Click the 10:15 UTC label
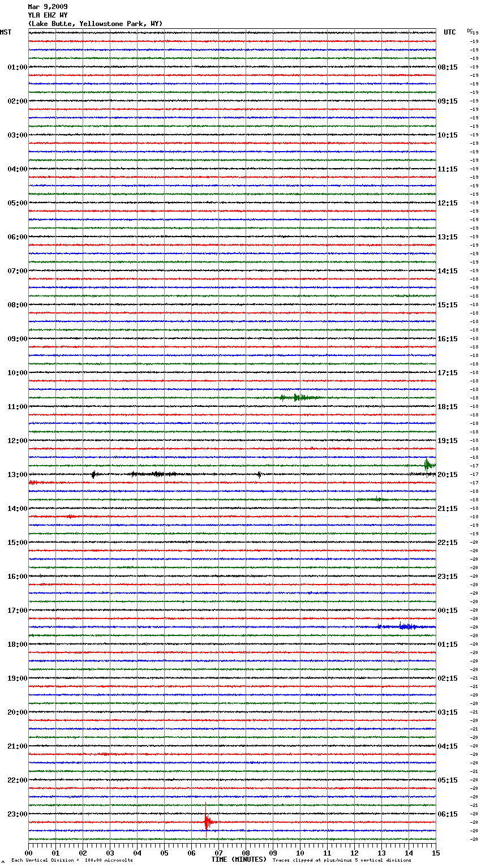The width and height of the screenshot is (481, 868). tap(448, 135)
